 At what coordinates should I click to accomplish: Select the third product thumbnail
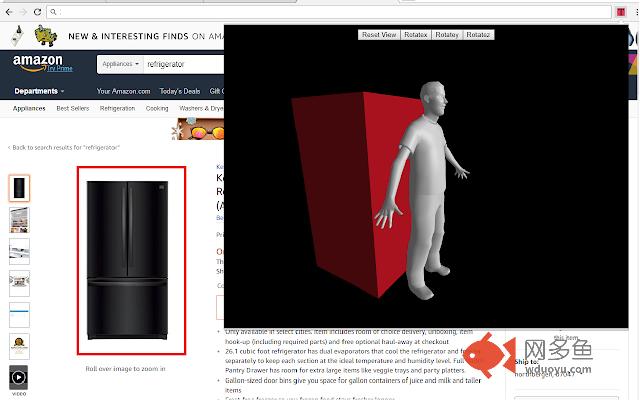tap(19, 251)
